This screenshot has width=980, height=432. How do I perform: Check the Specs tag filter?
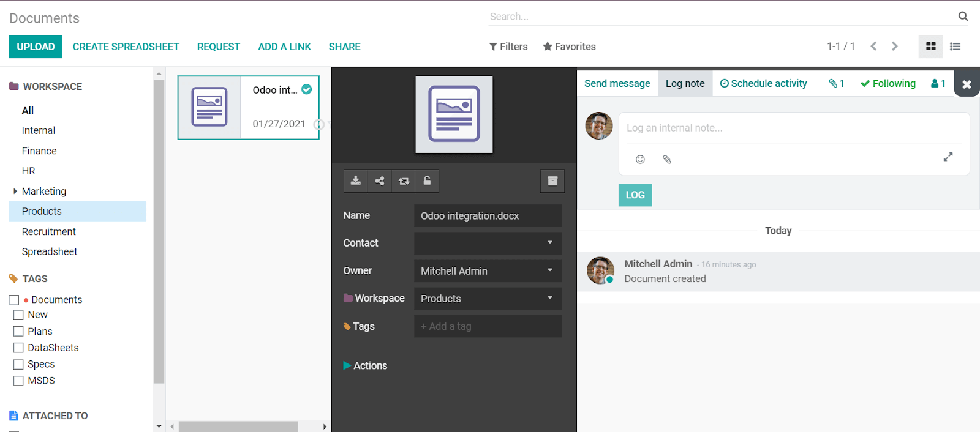pyautogui.click(x=18, y=364)
